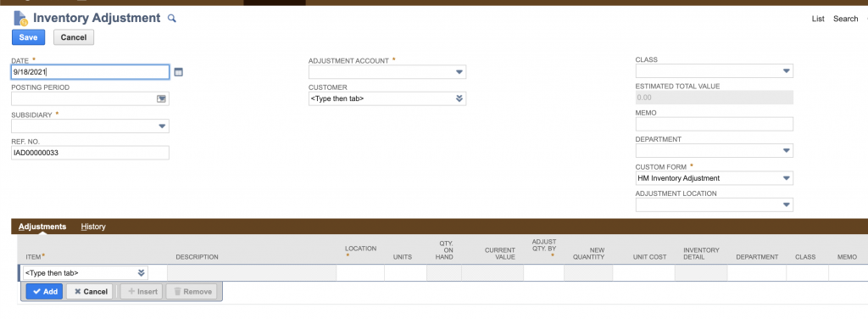
Task: Click the Unit Cost cell in row
Action: pos(643,273)
